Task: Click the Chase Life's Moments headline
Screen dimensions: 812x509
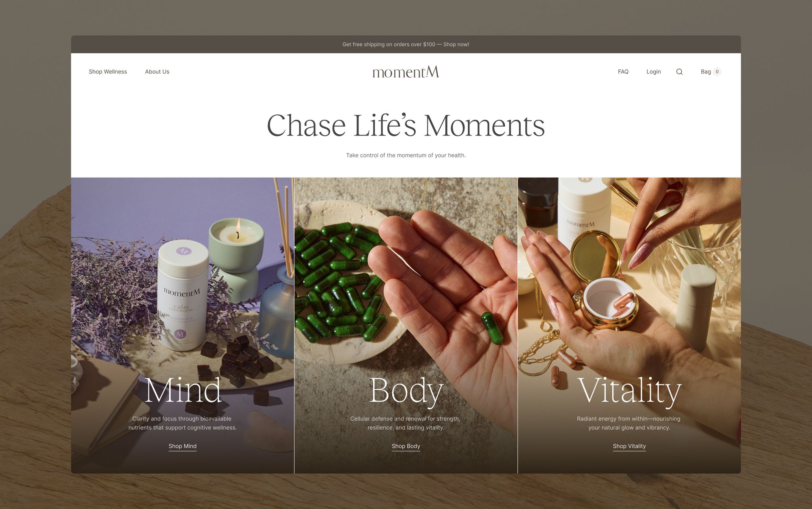Action: pos(406,125)
